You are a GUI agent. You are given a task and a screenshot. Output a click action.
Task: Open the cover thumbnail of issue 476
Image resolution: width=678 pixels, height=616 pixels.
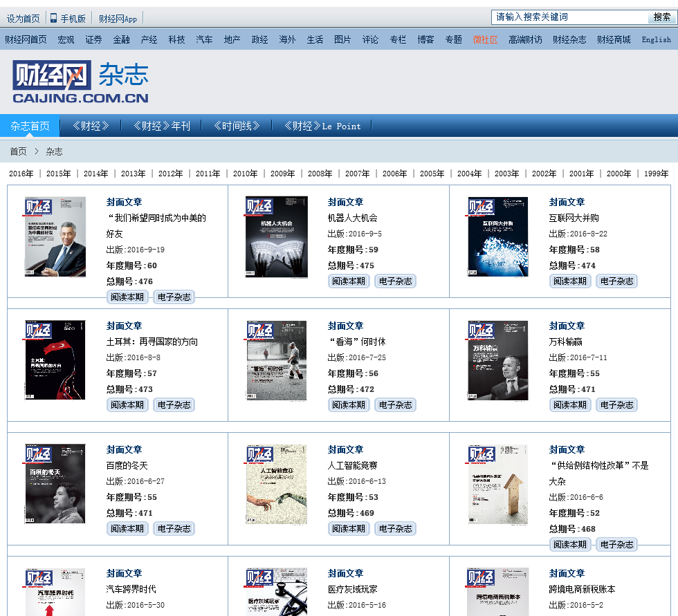coord(55,236)
